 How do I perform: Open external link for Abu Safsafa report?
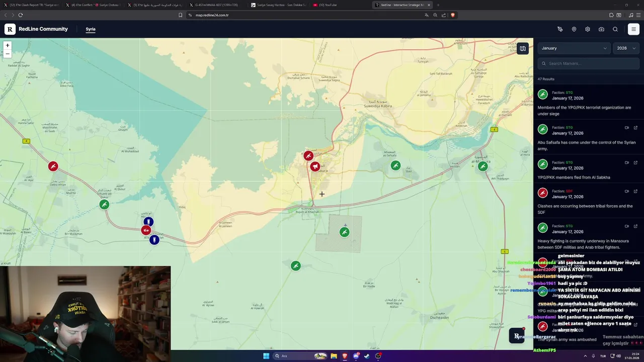[635, 128]
